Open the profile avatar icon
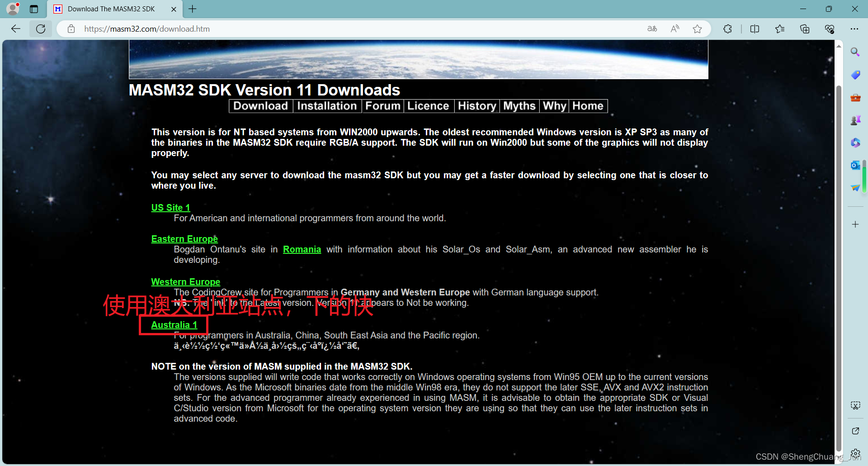This screenshot has height=466, width=868. click(x=13, y=9)
